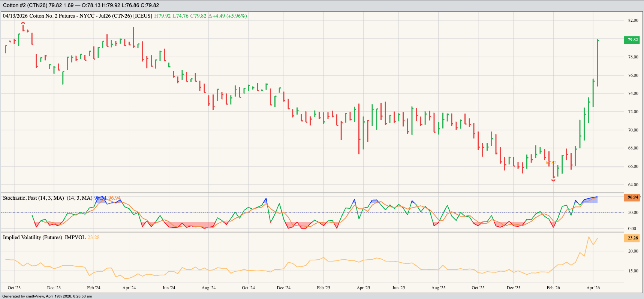Select Oct '23 on the time axis
This screenshot has height=299, width=644.
[14, 288]
